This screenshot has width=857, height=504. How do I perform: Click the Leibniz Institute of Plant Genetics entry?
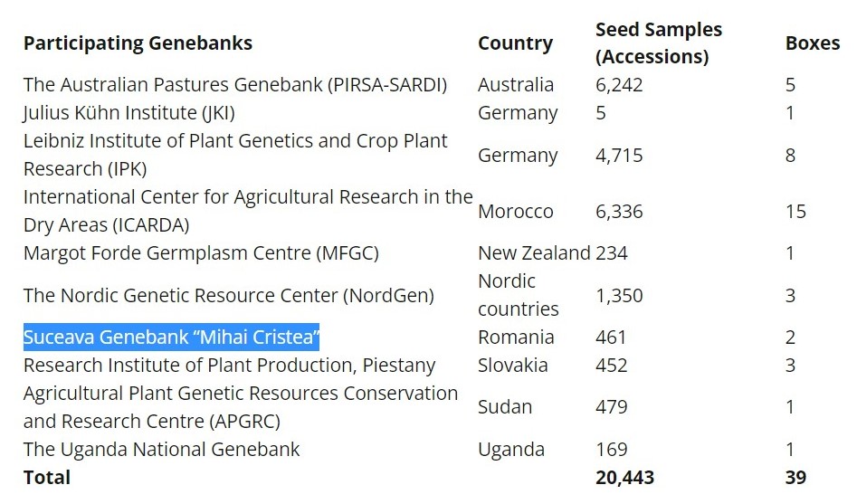click(235, 155)
